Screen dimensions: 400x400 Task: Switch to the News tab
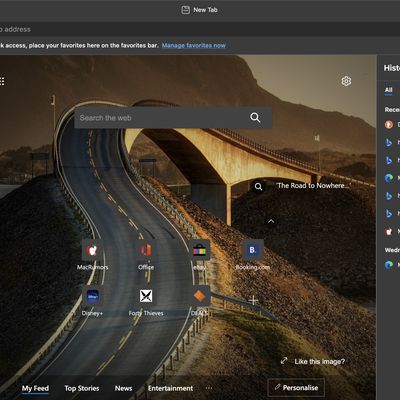tap(123, 388)
